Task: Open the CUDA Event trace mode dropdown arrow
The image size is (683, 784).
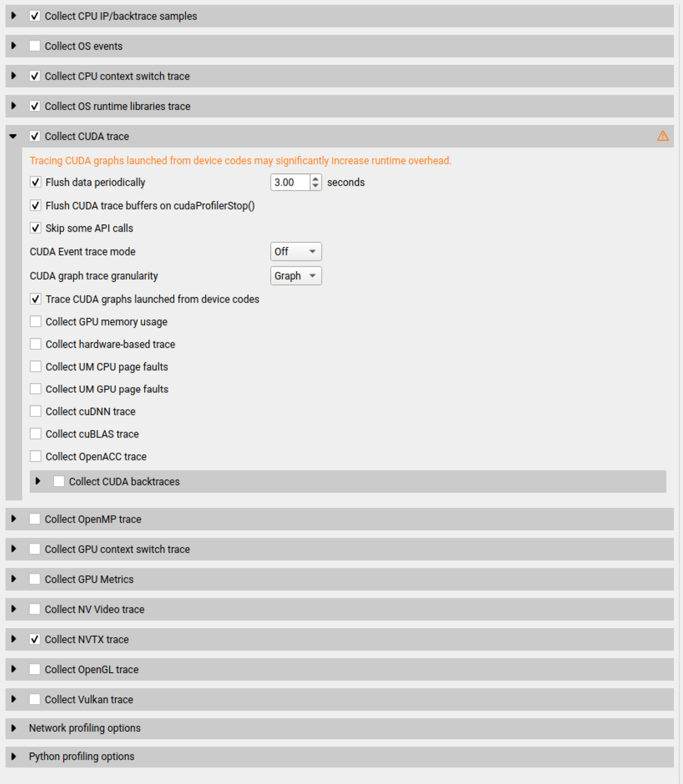Action: point(312,251)
